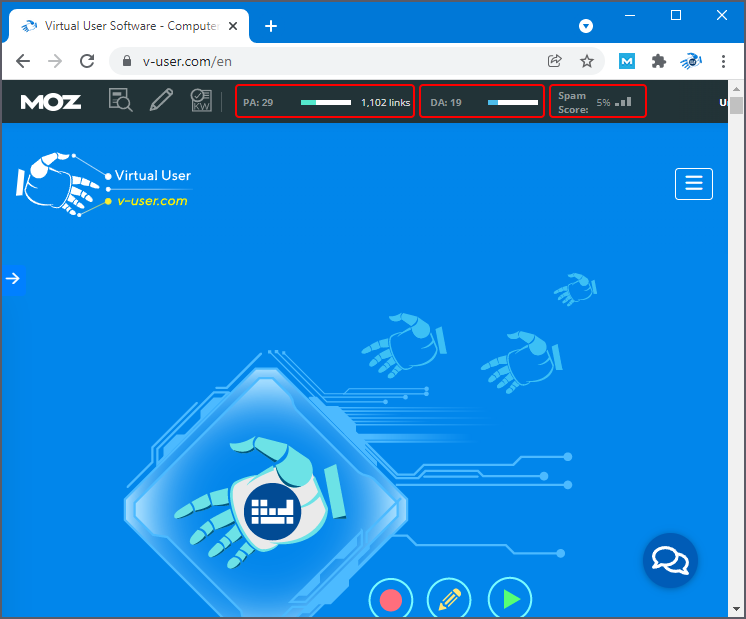Open the tab search dropdown arrow

(586, 26)
